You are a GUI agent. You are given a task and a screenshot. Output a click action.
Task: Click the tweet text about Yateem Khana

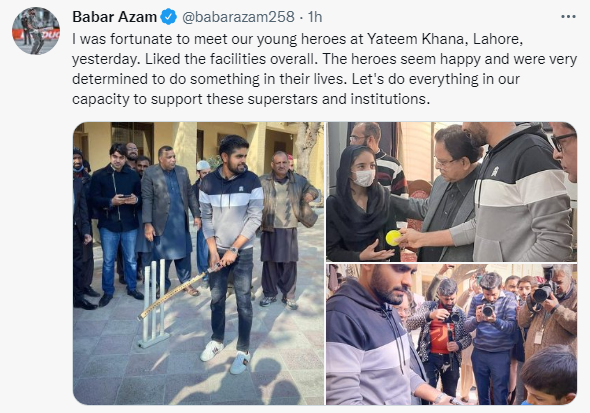click(x=324, y=69)
